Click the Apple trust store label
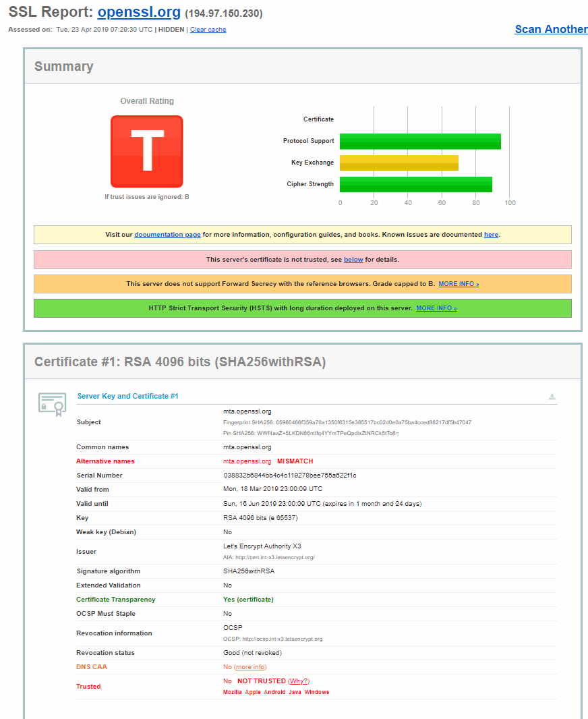 252,693
